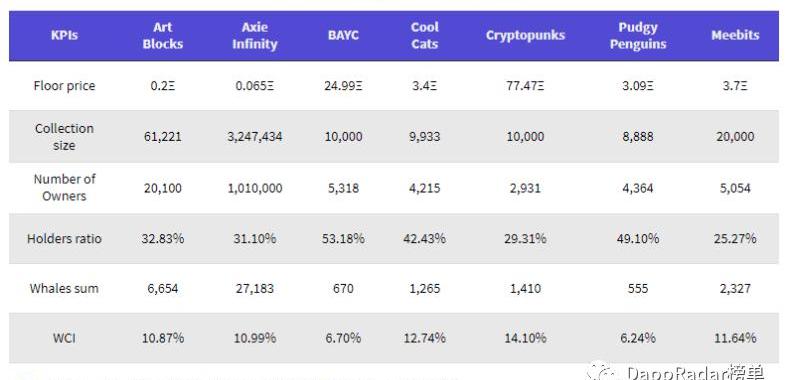Select the Whales sum row label
790x380 pixels.
(64, 288)
